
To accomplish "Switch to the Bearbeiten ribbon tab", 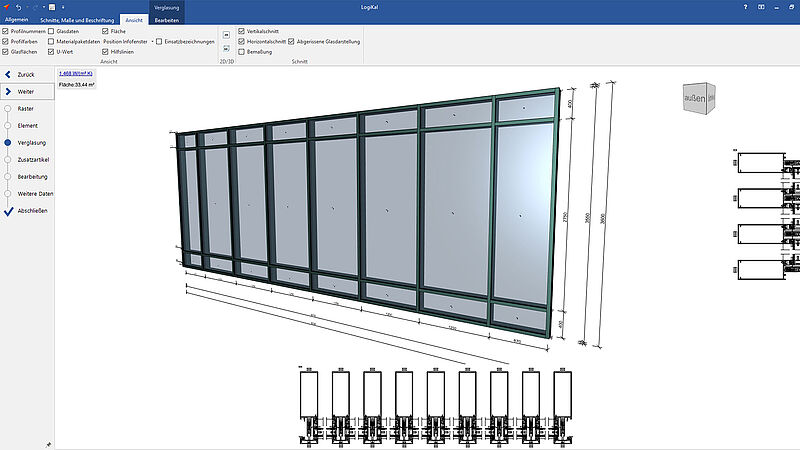I will coord(167,19).
